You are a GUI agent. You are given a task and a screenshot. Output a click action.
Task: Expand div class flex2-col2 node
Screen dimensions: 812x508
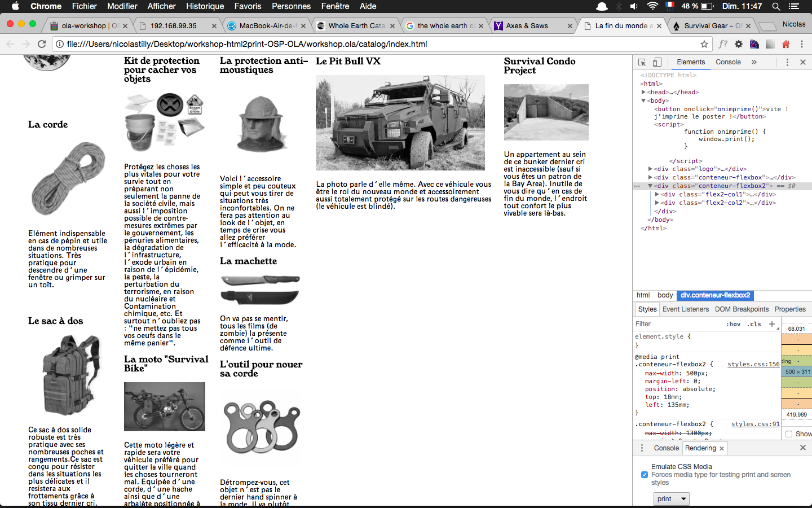657,203
